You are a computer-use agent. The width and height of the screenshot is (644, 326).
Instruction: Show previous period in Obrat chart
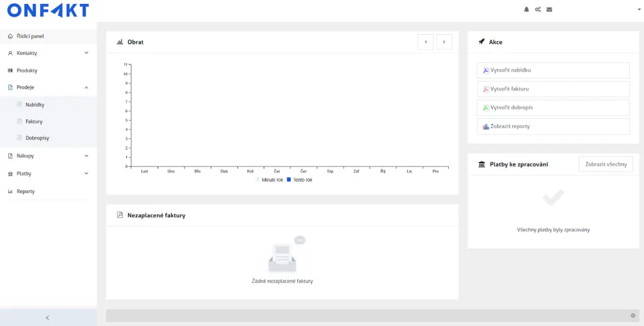425,42
